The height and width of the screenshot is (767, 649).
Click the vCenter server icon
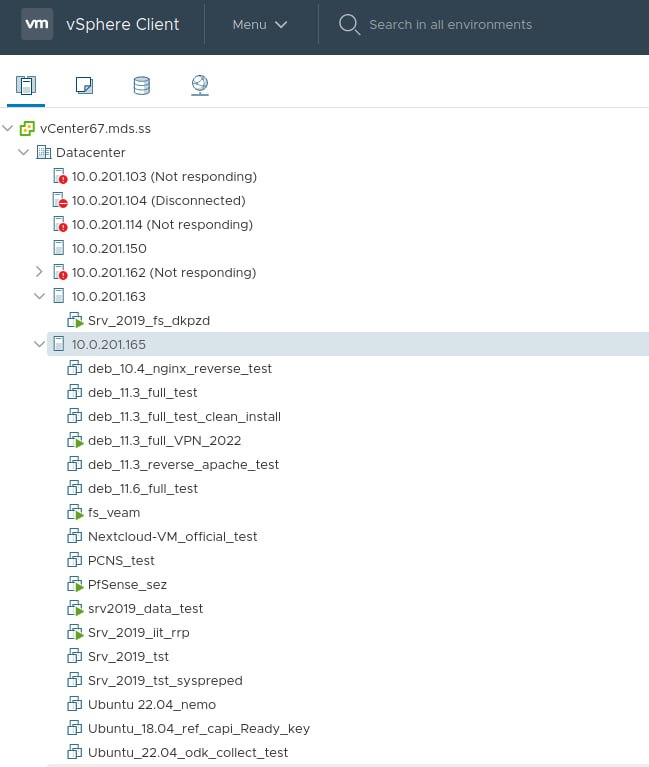pos(27,129)
